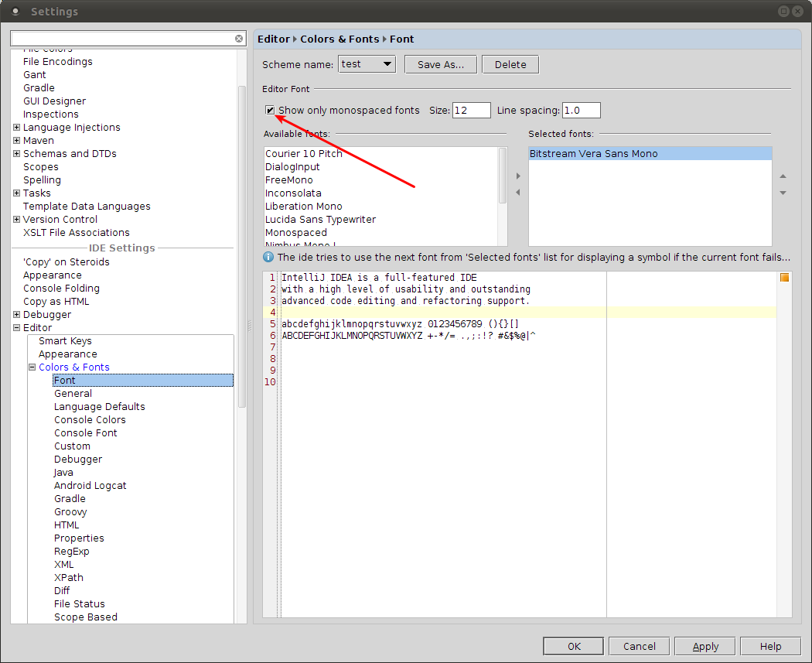Click the Save As... button

pos(441,65)
